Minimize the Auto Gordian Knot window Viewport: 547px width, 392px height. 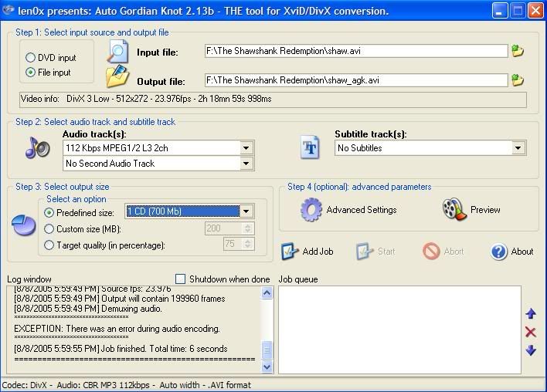[500, 11]
